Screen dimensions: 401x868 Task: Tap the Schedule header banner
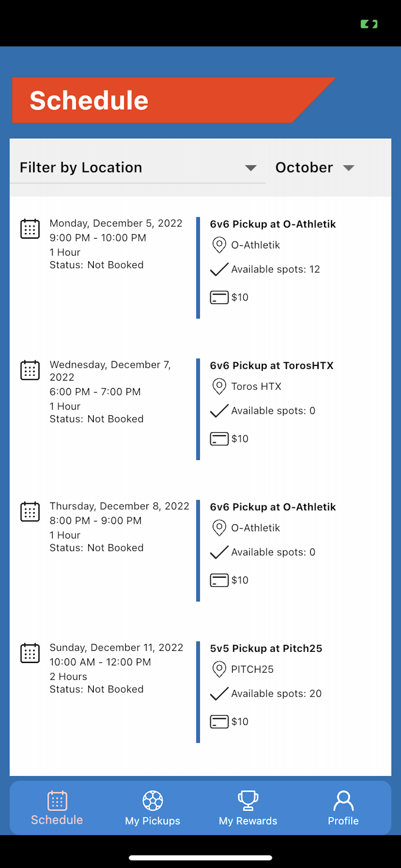[x=174, y=100]
